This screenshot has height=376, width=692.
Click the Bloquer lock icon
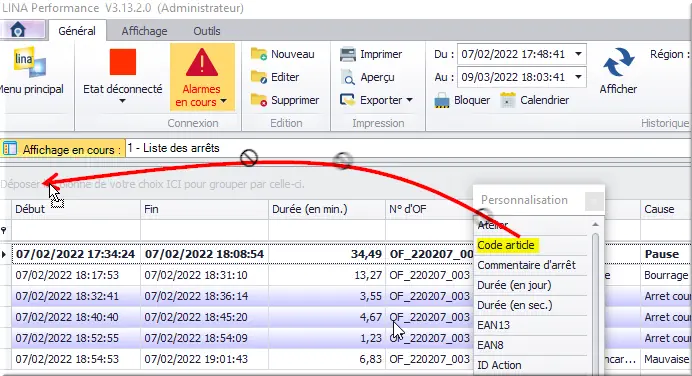(442, 101)
